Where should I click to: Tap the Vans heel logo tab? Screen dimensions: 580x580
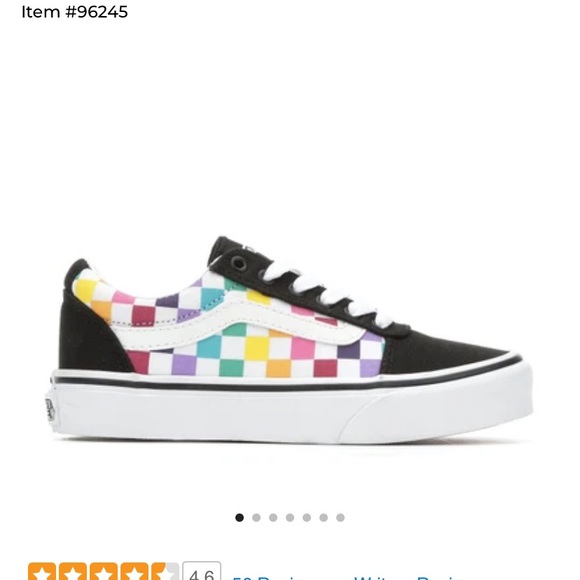point(50,410)
